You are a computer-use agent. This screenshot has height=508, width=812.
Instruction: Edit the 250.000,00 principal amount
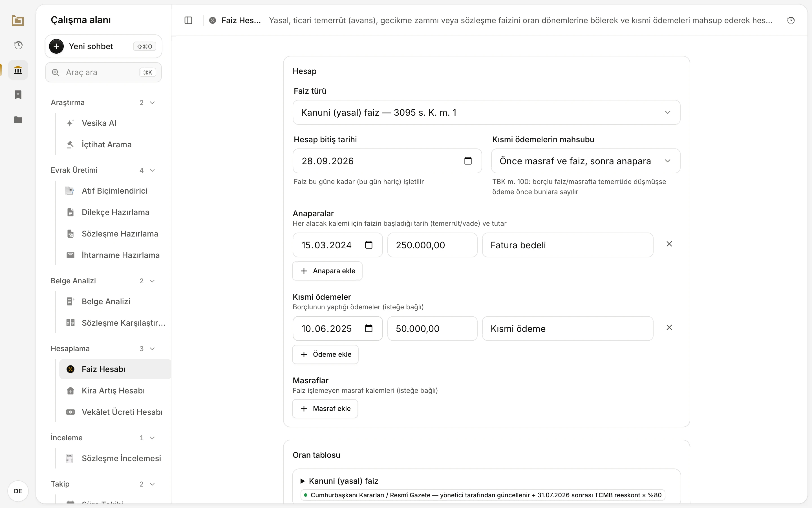point(432,245)
